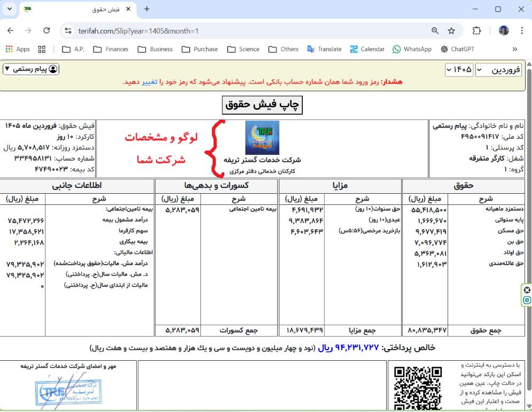
Task: Open the Translate bookmark
Action: pyautogui.click(x=324, y=49)
